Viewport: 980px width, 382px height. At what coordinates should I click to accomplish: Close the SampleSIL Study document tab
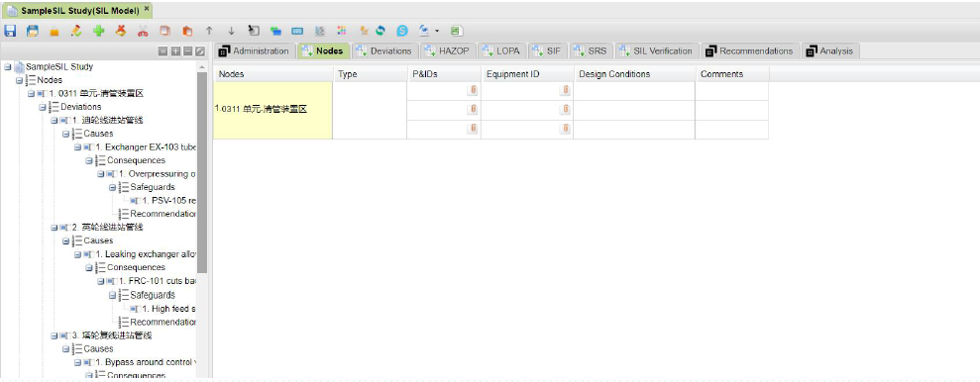147,9
